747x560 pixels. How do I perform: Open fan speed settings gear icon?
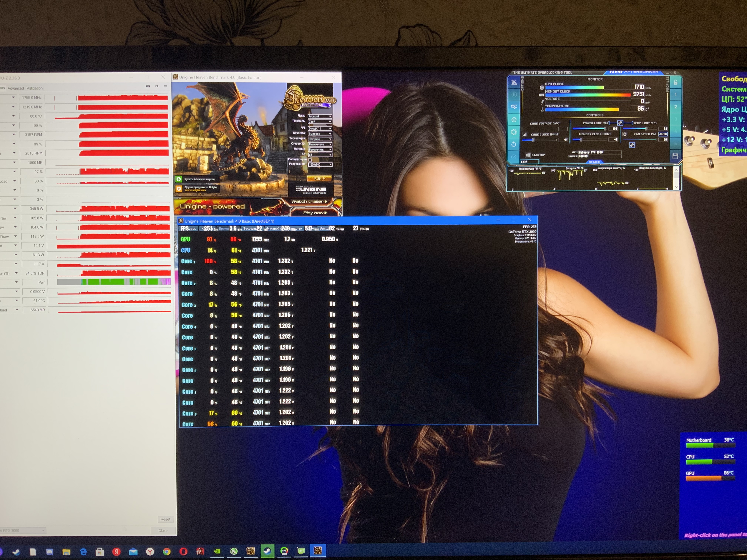(625, 134)
